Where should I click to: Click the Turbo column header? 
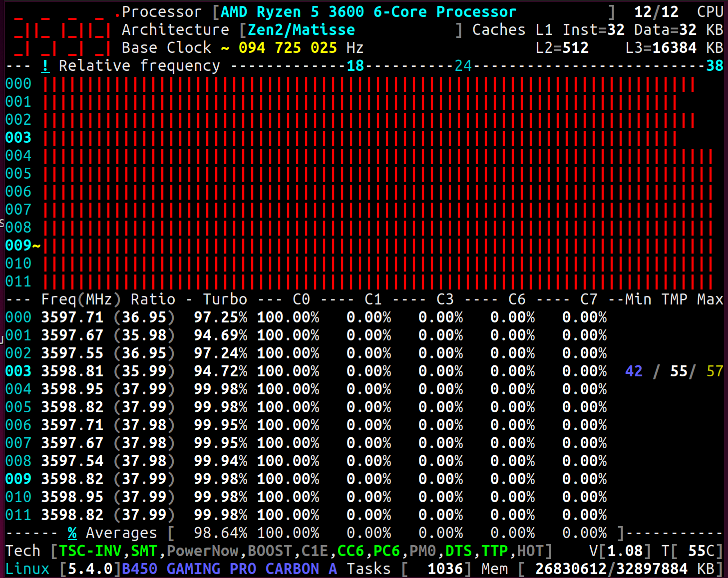click(225, 299)
